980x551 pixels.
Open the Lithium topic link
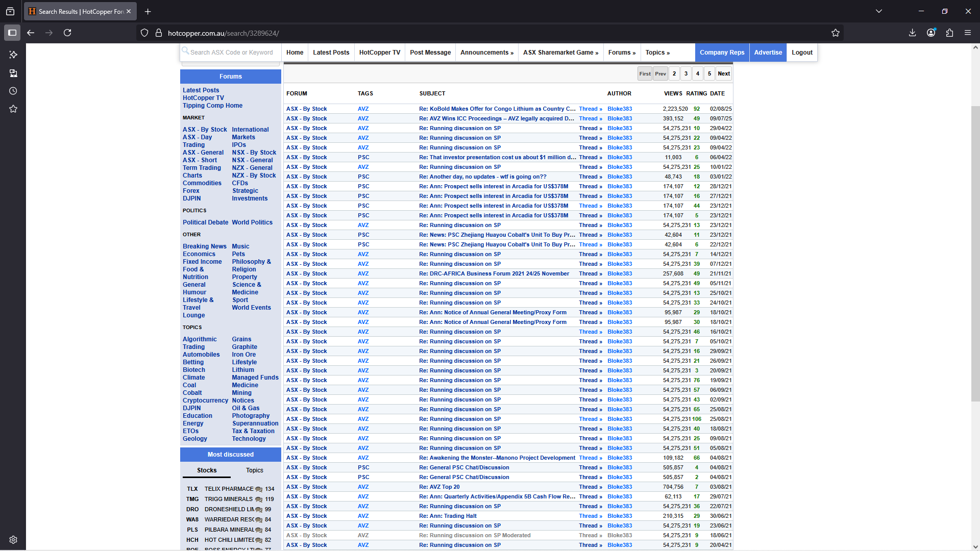coord(242,370)
